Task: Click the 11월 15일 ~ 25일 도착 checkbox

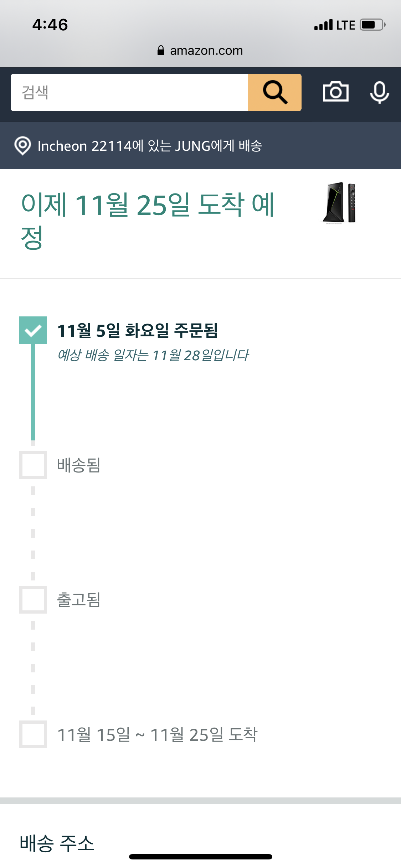Action: [x=33, y=734]
